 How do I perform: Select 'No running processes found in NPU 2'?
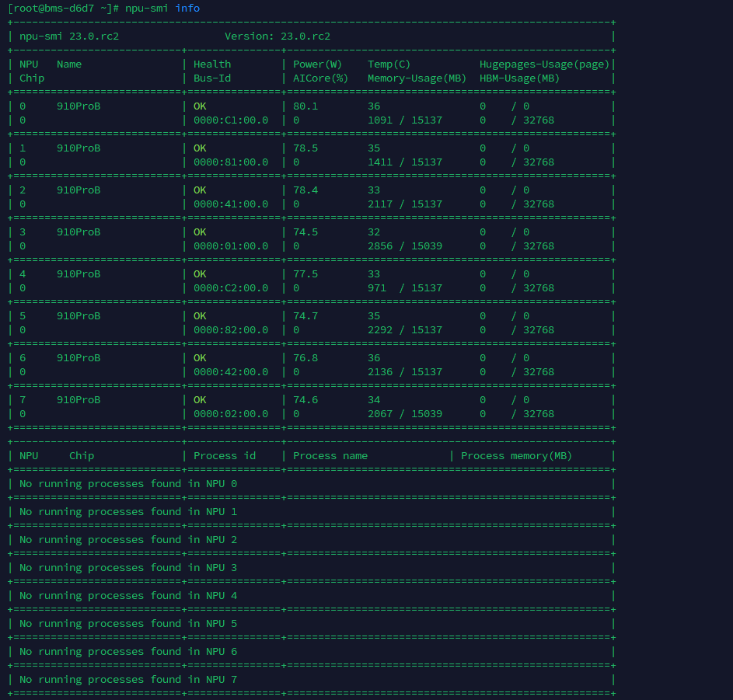pyautogui.click(x=128, y=540)
